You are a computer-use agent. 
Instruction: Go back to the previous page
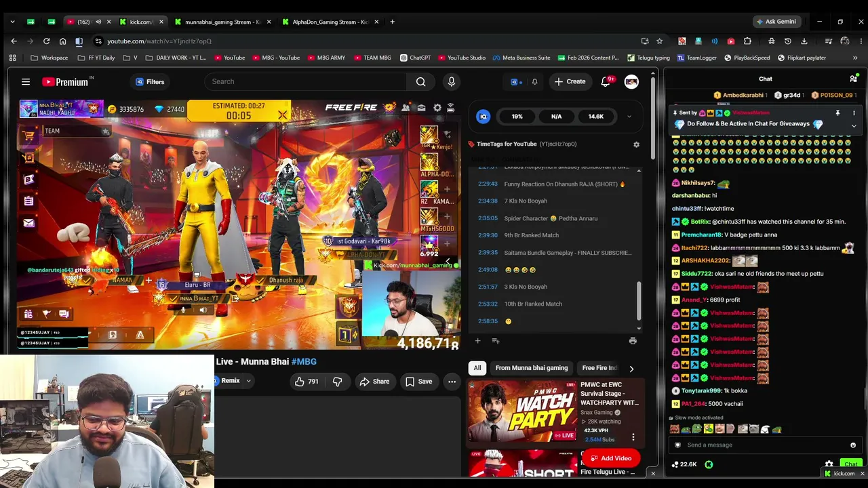coord(14,41)
